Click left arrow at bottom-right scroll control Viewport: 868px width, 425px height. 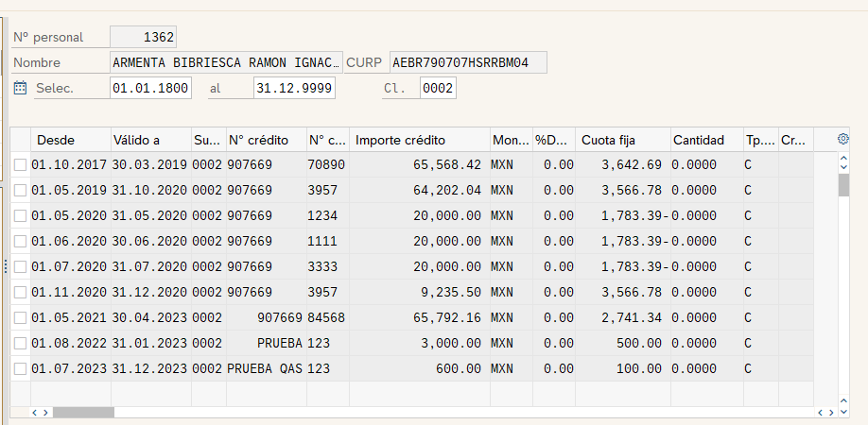tap(820, 413)
